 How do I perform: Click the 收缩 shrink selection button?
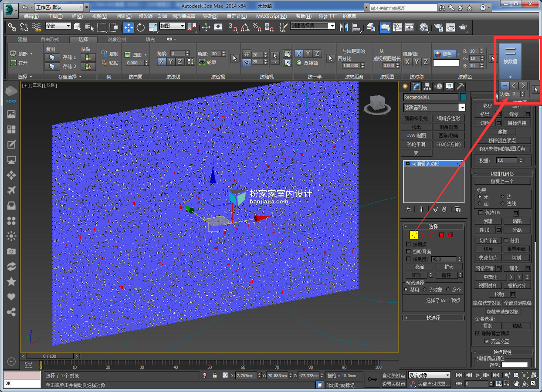click(419, 267)
